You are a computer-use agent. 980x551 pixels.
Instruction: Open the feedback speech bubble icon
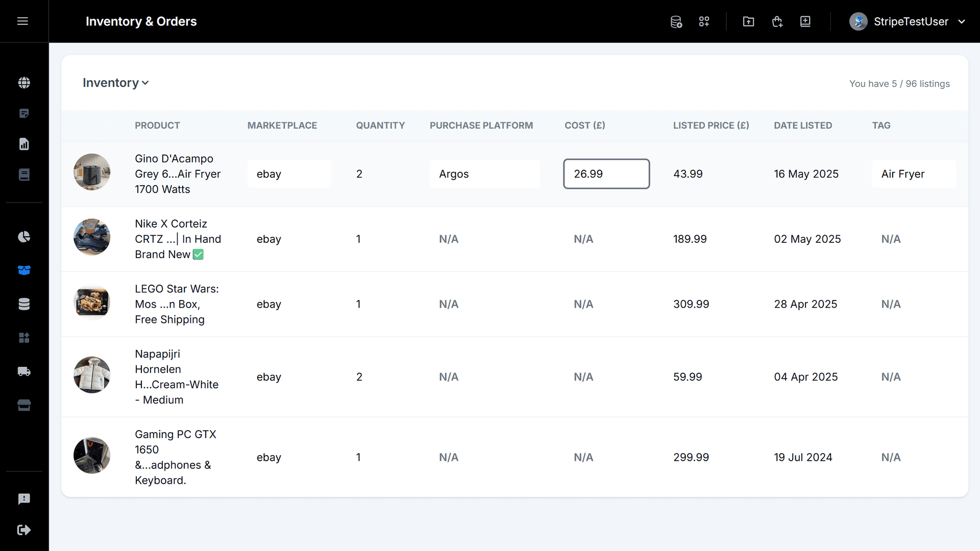[x=24, y=499]
